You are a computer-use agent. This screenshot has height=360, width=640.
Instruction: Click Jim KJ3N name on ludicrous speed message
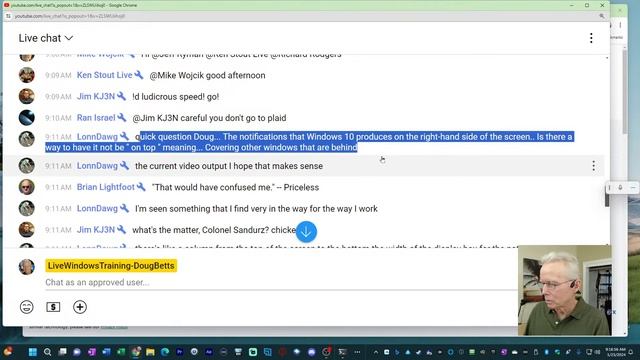point(96,97)
